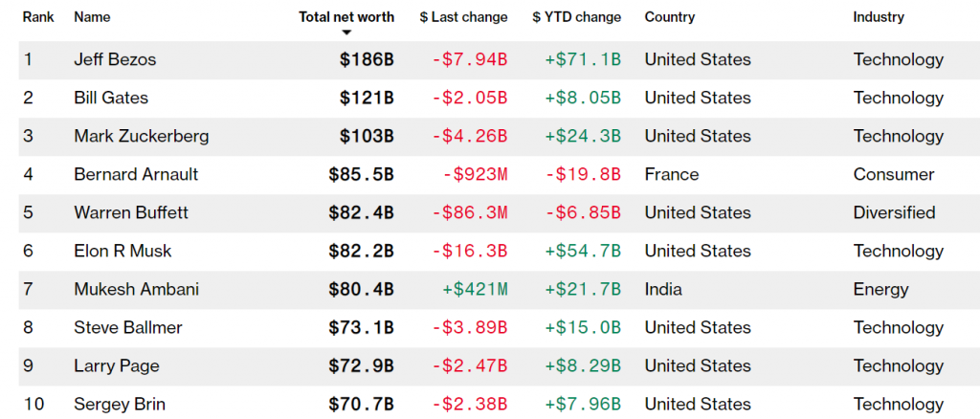
Task: Click Steve Ballmer's name
Action: pyautogui.click(x=128, y=327)
